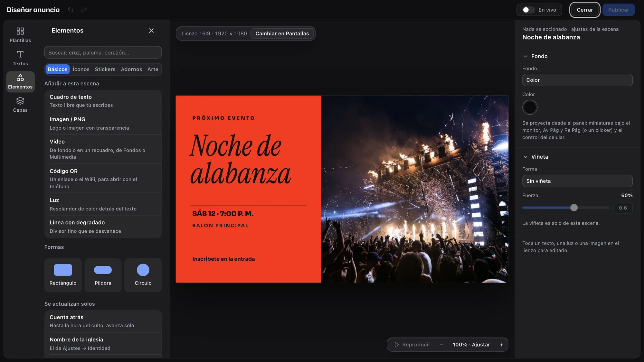Click the Lienzo 16:9 · 1920 × 1080 label

[214, 33]
